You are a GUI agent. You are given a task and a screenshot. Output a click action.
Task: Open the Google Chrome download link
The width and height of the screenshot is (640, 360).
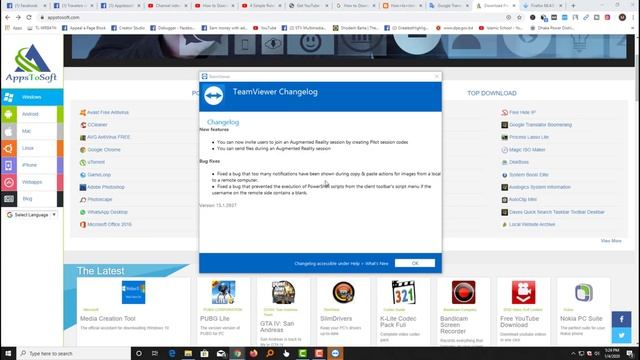(x=104, y=150)
